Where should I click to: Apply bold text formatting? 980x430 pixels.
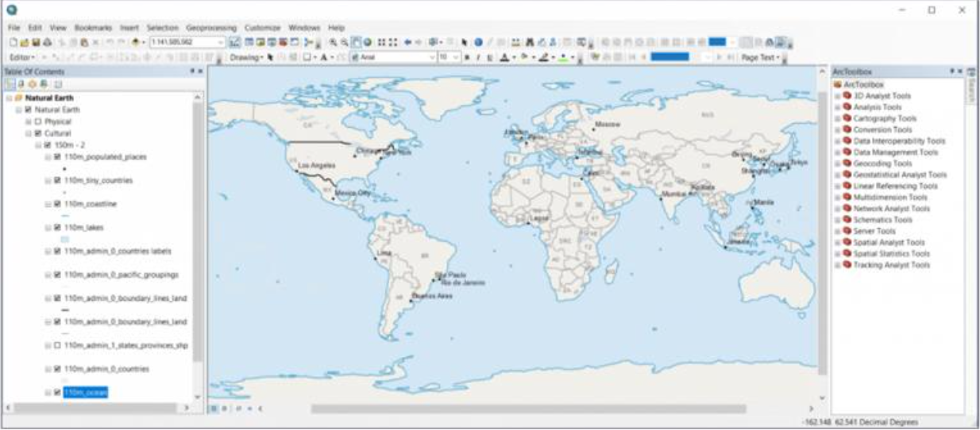pos(466,57)
